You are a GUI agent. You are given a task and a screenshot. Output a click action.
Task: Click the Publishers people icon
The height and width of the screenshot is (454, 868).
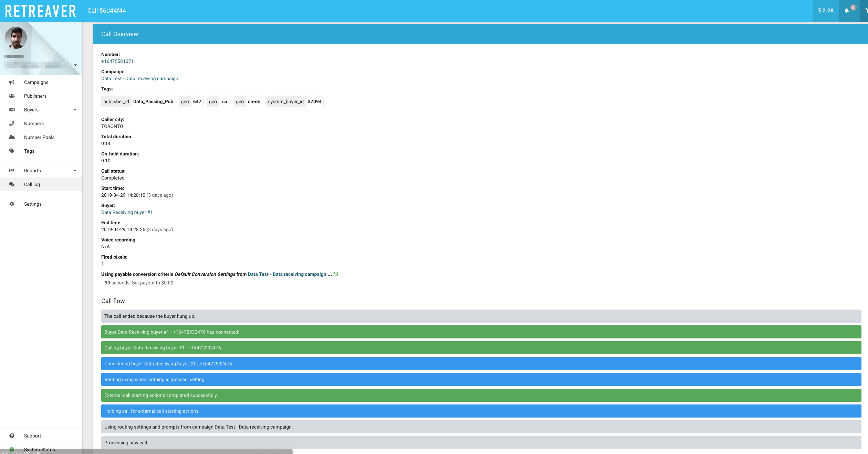(x=12, y=96)
